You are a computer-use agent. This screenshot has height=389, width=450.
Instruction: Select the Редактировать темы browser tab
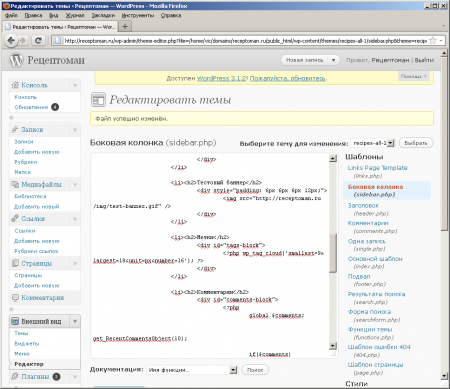tap(60, 27)
